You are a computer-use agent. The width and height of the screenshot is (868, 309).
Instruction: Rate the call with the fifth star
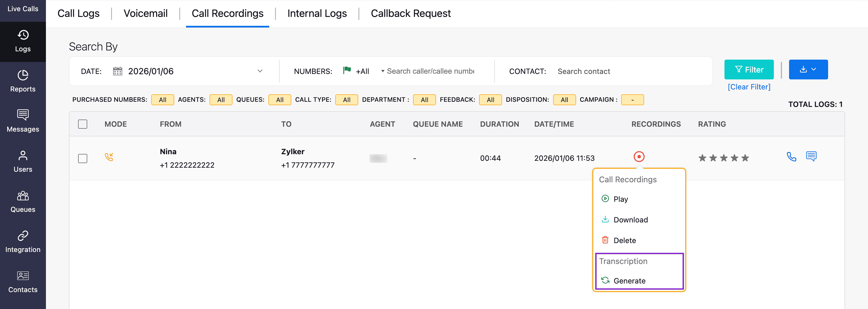pos(745,158)
